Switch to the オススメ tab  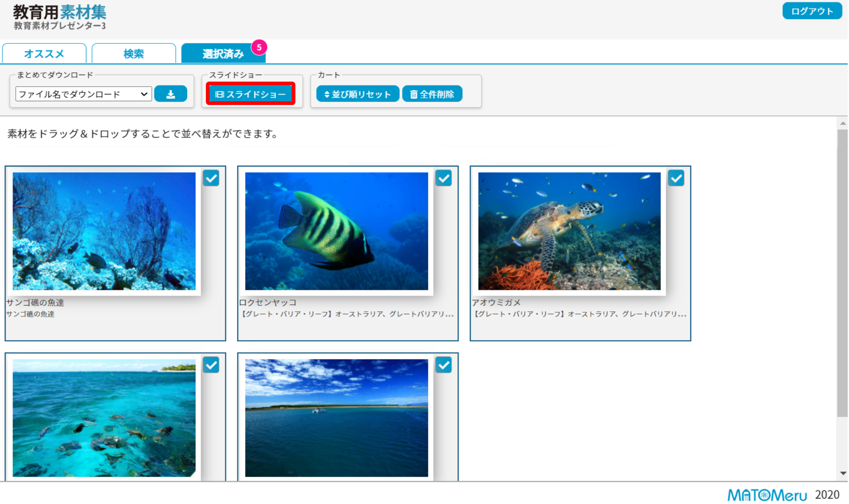(x=44, y=54)
